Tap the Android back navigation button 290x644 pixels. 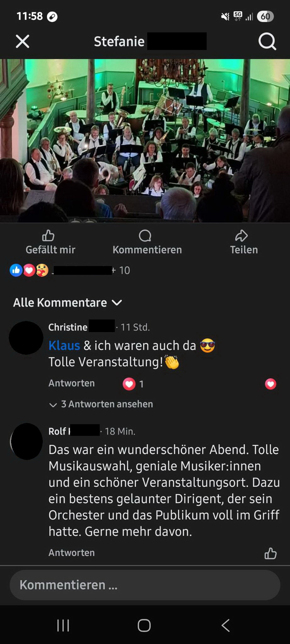[x=226, y=625]
